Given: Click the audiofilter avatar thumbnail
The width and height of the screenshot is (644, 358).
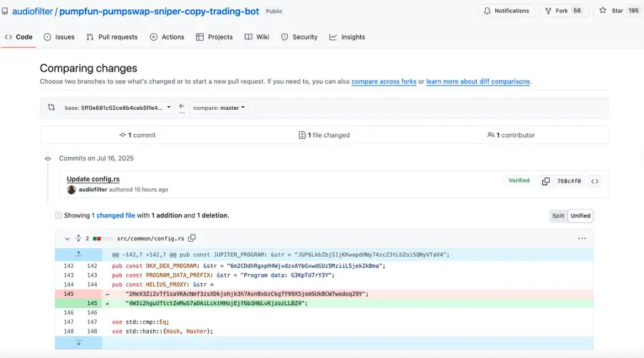Looking at the screenshot, I should point(71,190).
